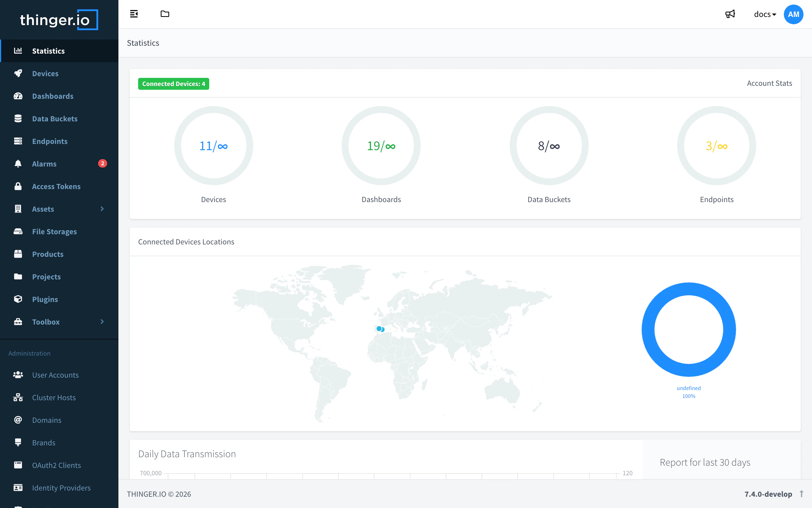Image resolution: width=812 pixels, height=508 pixels.
Task: Click the blue device marker on the map
Action: tap(379, 329)
